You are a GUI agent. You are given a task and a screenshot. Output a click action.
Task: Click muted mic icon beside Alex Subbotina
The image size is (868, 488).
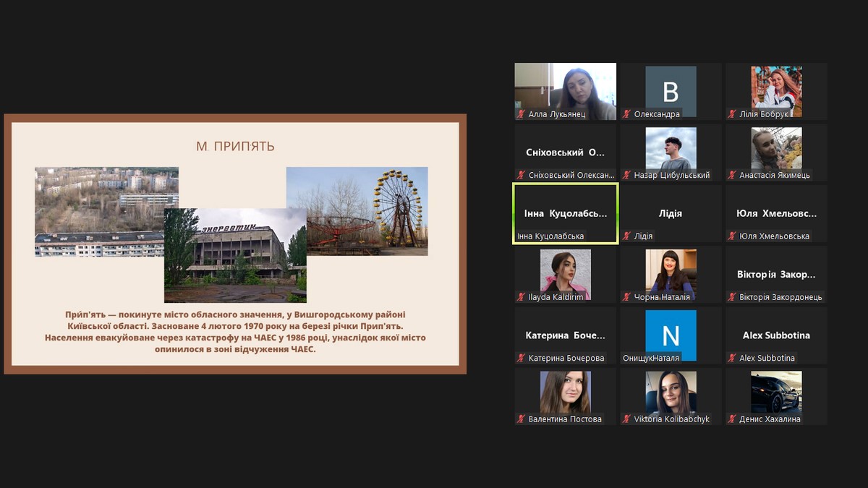(x=732, y=358)
